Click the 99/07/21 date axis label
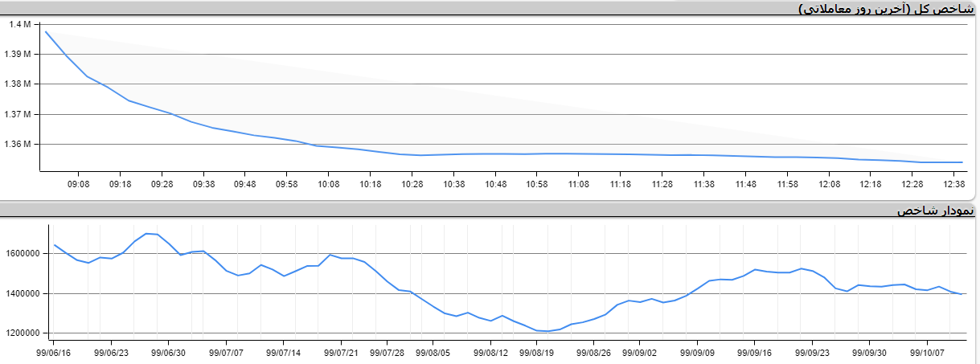The image size is (980, 364). [x=342, y=352]
